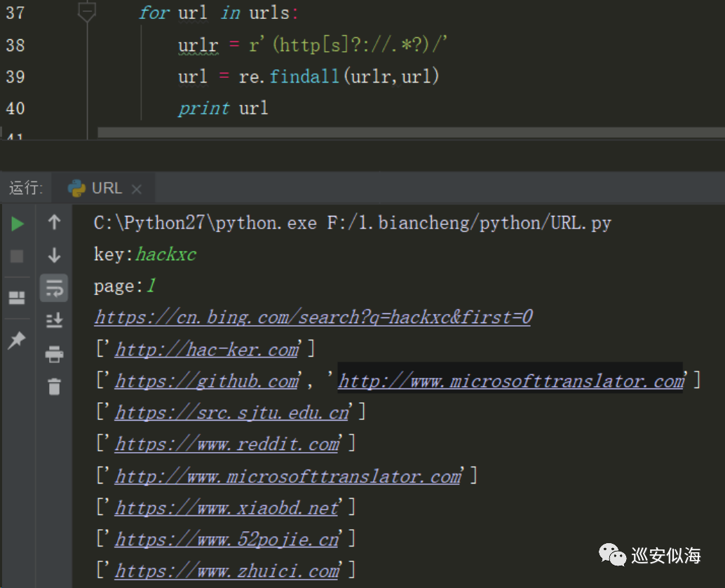725x588 pixels.
Task: Open the cn.bing.com search link
Action: [313, 317]
